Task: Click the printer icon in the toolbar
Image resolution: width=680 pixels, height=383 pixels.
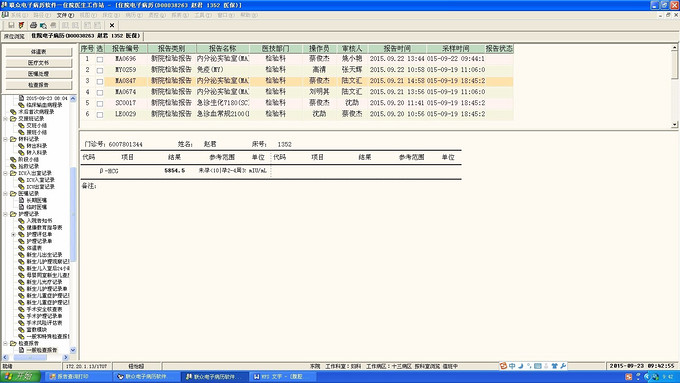Action: coord(33,25)
